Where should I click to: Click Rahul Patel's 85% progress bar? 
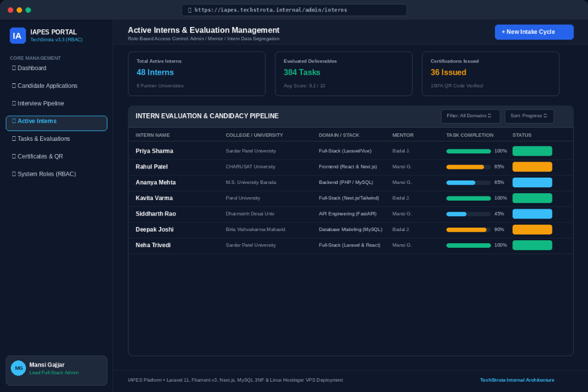469,167
